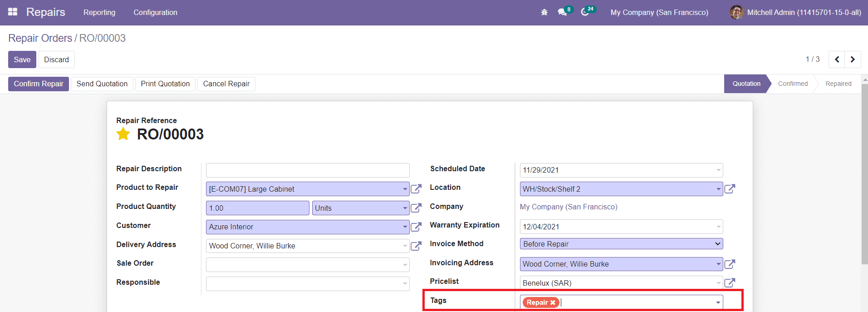Expand Pricelist dropdown

pyautogui.click(x=718, y=283)
